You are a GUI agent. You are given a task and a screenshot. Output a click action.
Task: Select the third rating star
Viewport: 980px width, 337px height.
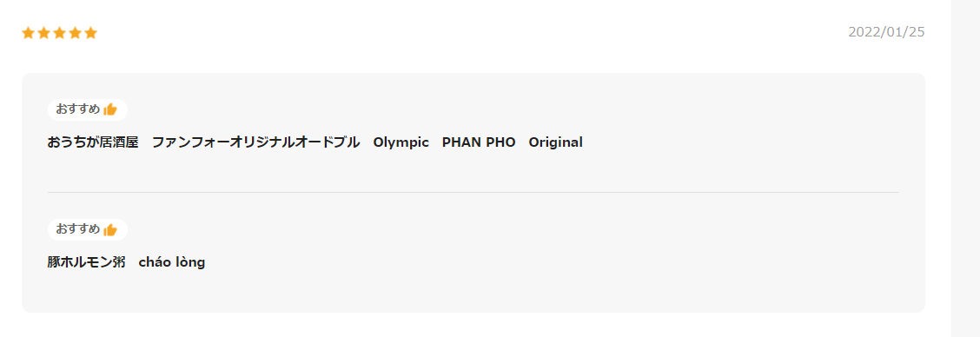tap(59, 33)
